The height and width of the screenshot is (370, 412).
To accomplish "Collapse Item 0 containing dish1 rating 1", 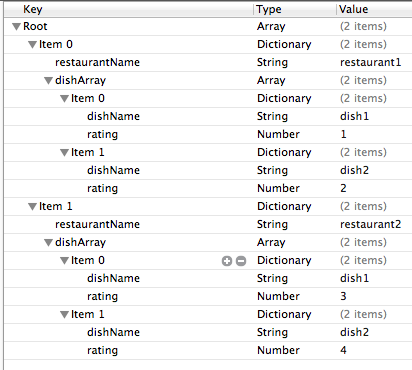I will coord(64,99).
